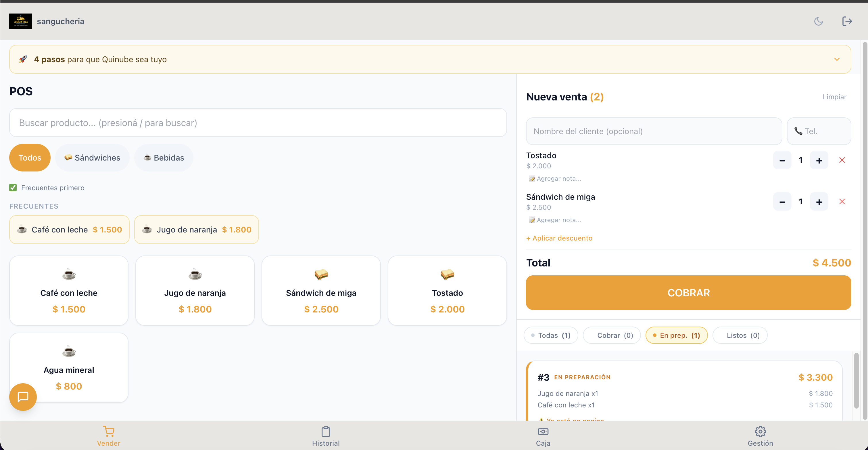This screenshot has height=450, width=868.
Task: Add Café con leche product card
Action: point(69,290)
